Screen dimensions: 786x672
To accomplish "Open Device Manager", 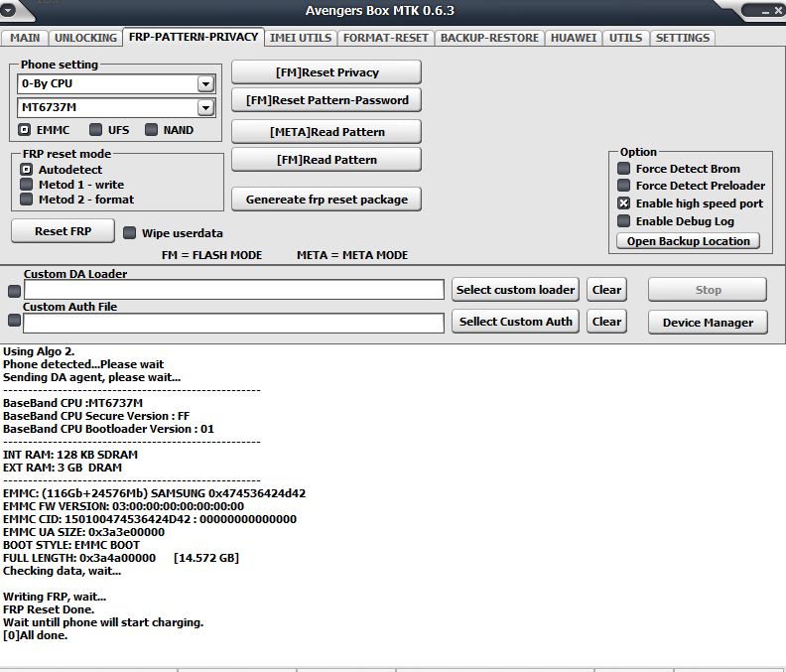I will (708, 323).
